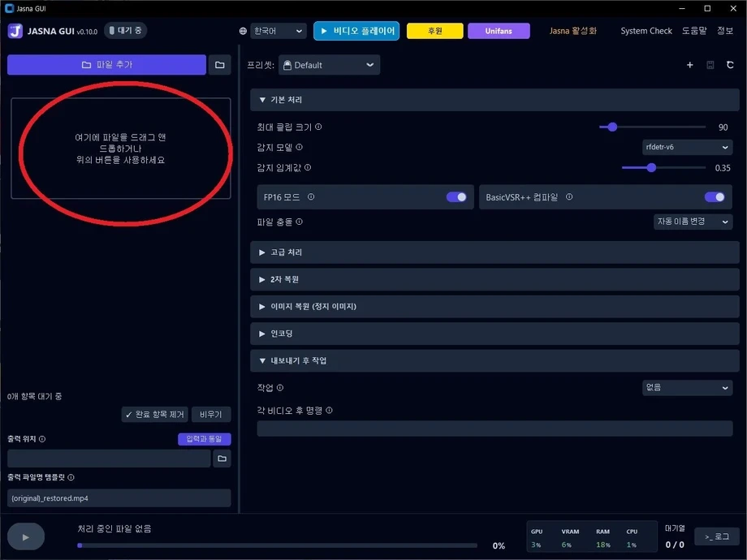Screen dimensions: 747x560
Task: Toggle BasicVSR++ 컴파일 switch
Action: (715, 197)
